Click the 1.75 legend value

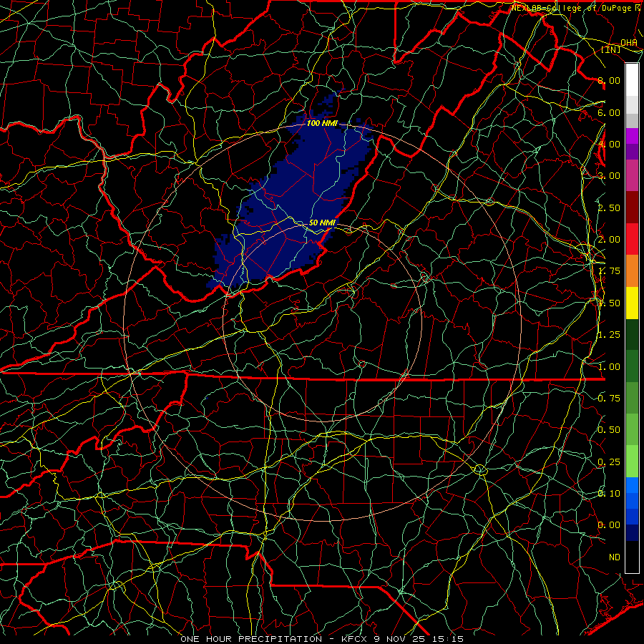pyautogui.click(x=610, y=271)
